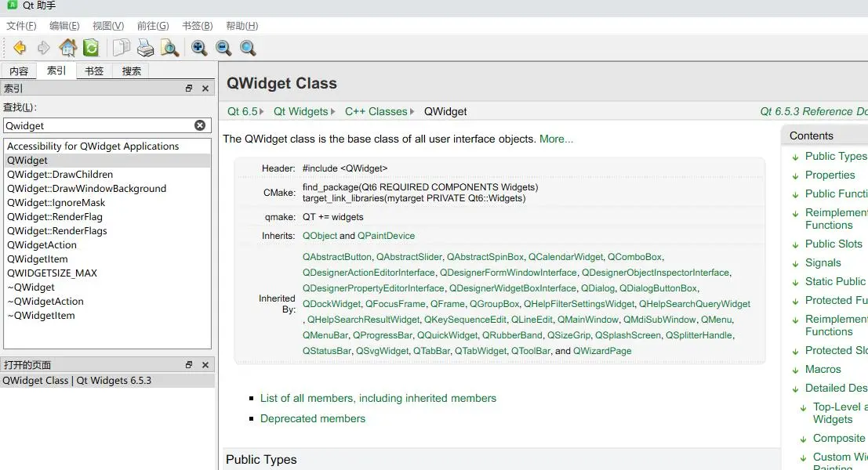Switch to the 搜索 tab

coord(132,71)
